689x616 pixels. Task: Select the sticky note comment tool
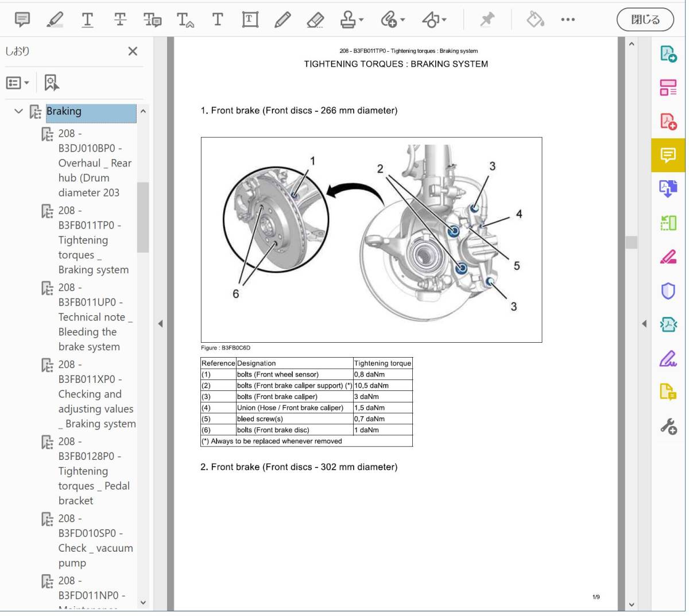[x=22, y=20]
